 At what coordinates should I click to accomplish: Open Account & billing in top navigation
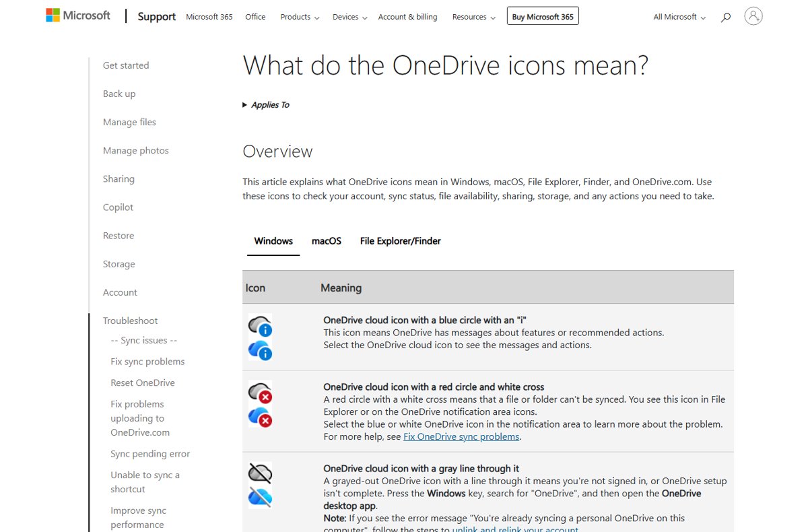coord(407,17)
